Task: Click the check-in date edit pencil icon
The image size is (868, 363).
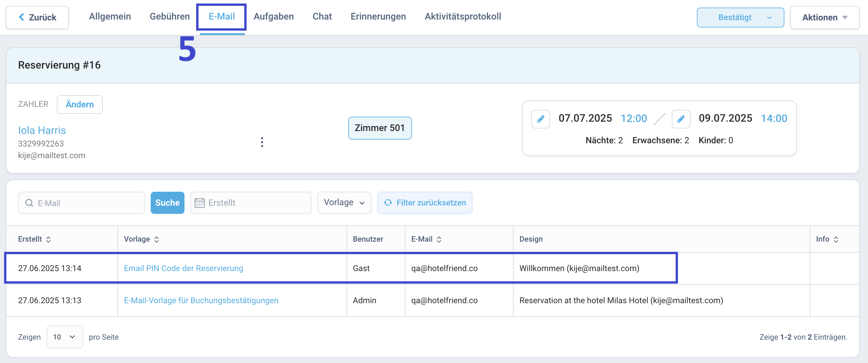Action: coord(540,119)
